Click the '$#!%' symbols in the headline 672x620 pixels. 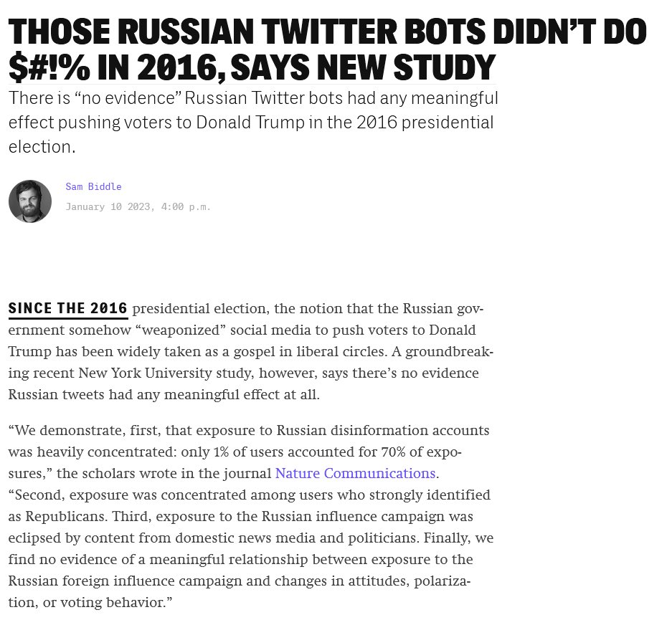click(49, 68)
